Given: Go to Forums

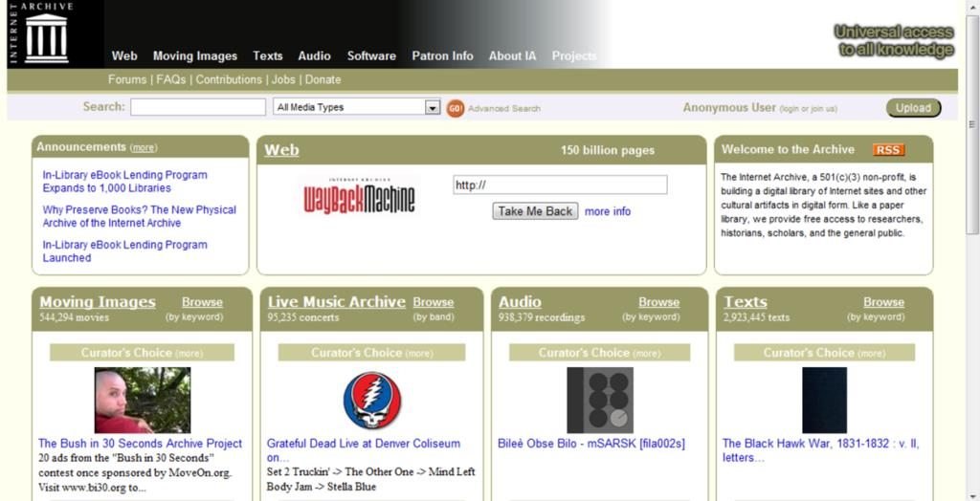Looking at the screenshot, I should point(126,80).
